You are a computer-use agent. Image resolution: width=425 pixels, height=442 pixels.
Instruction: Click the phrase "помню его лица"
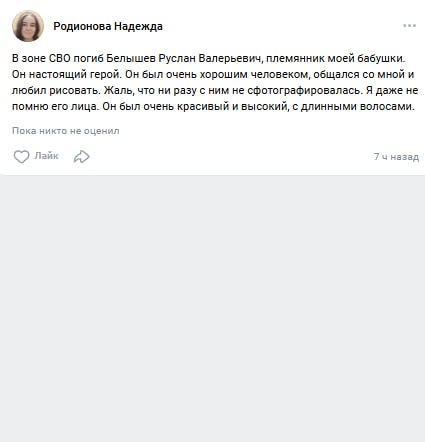pyautogui.click(x=55, y=107)
